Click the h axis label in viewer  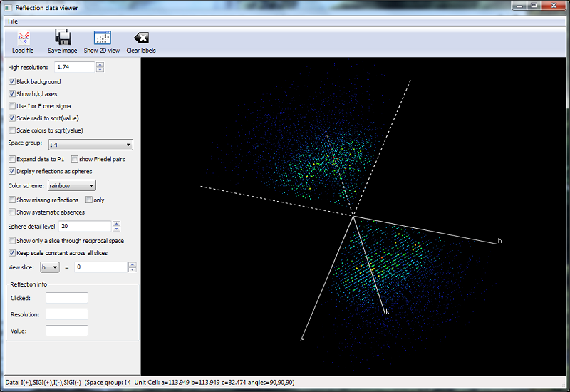coord(499,242)
